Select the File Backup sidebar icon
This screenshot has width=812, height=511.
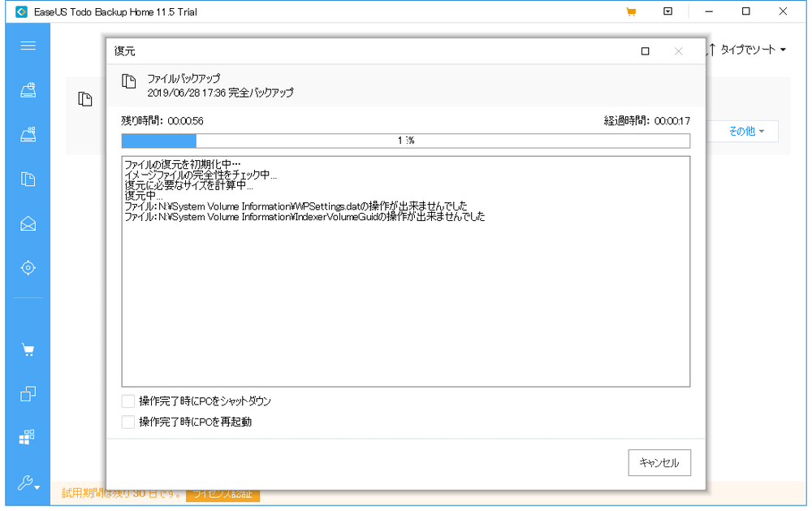[28, 180]
